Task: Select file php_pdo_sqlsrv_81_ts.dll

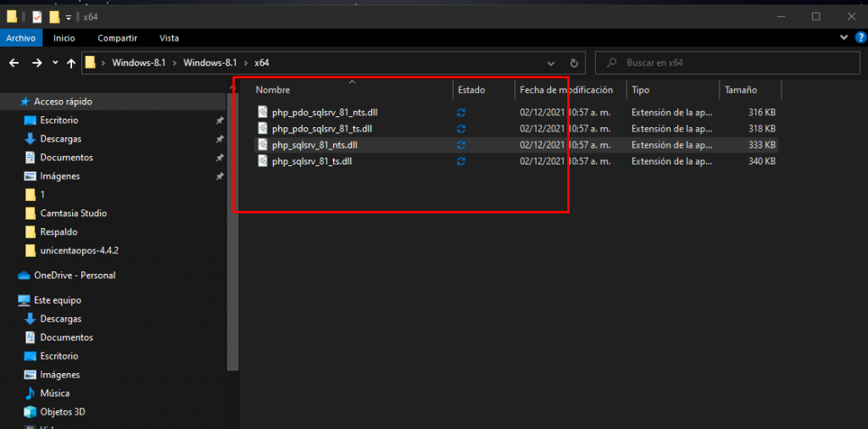Action: [x=321, y=129]
